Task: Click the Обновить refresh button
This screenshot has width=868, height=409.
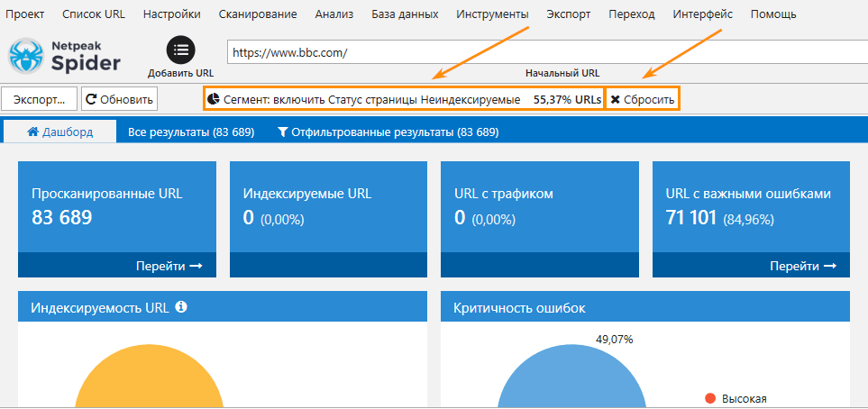Action: click(120, 100)
